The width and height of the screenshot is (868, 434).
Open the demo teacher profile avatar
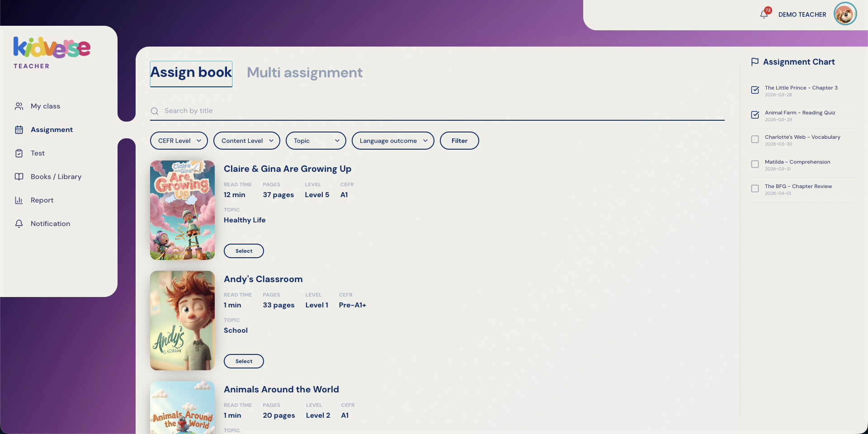tap(845, 14)
